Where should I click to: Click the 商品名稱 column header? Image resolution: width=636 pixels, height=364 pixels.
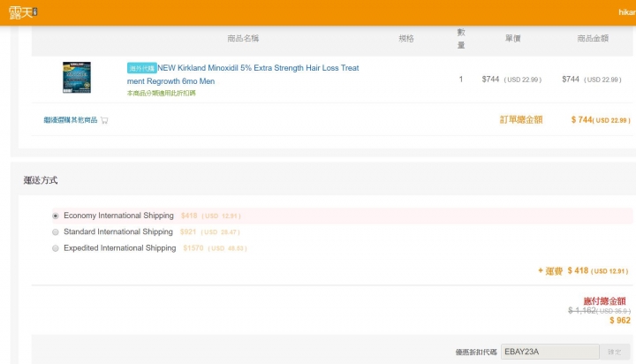(x=243, y=39)
